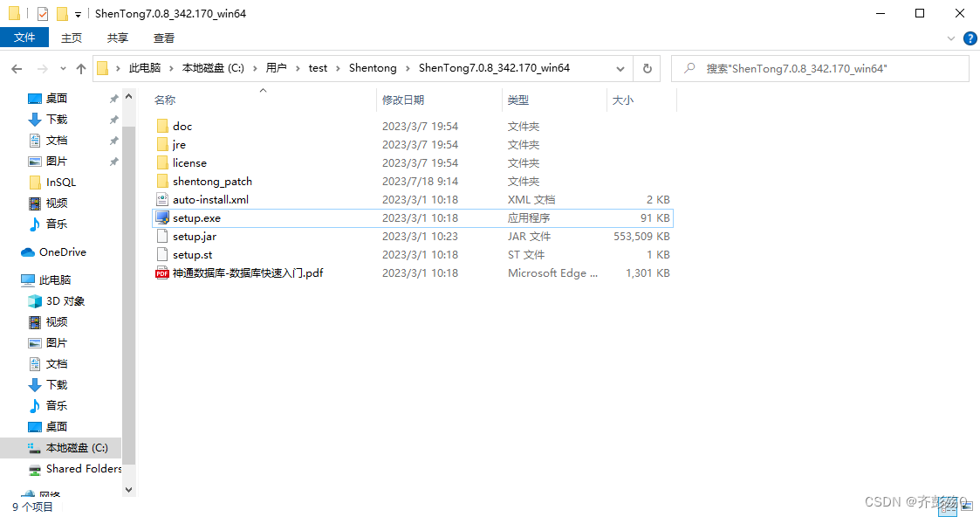The height and width of the screenshot is (517, 980).
Task: Click the 下载 icon under 此电脑
Action: coord(35,384)
